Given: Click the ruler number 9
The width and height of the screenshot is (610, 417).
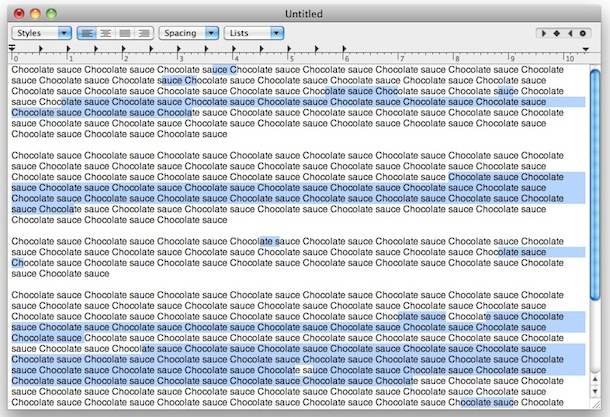Looking at the screenshot, I should tap(512, 59).
